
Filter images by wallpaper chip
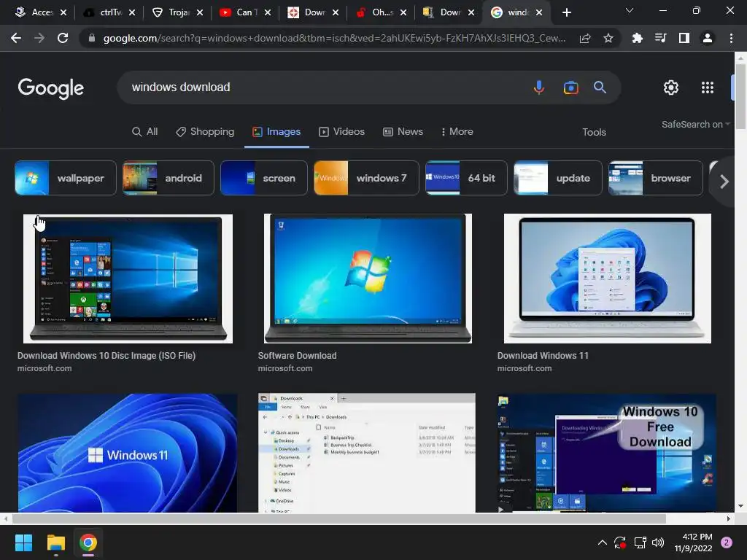click(65, 178)
